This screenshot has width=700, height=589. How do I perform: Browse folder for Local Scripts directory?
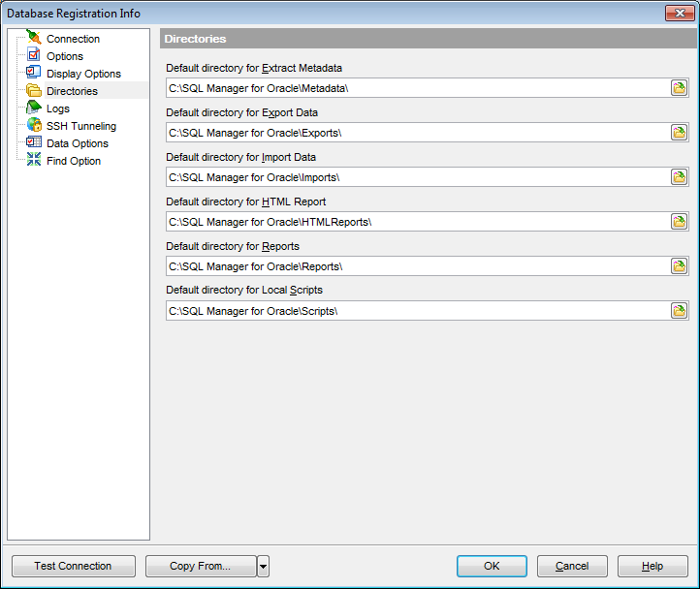click(679, 311)
